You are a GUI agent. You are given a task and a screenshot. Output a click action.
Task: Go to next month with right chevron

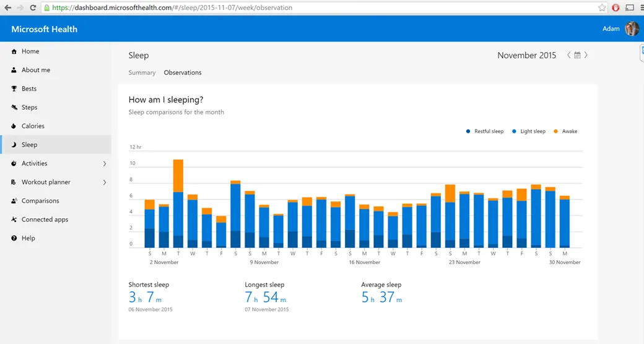click(586, 55)
